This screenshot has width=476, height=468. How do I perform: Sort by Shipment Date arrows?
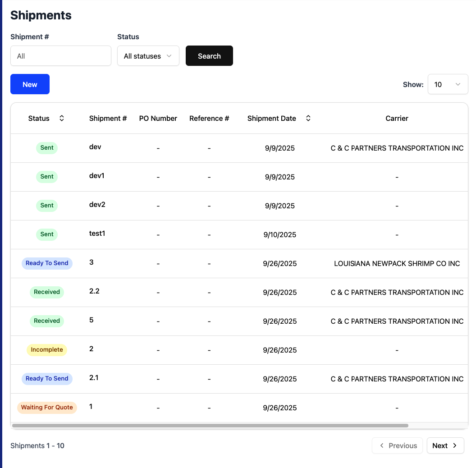pos(308,118)
